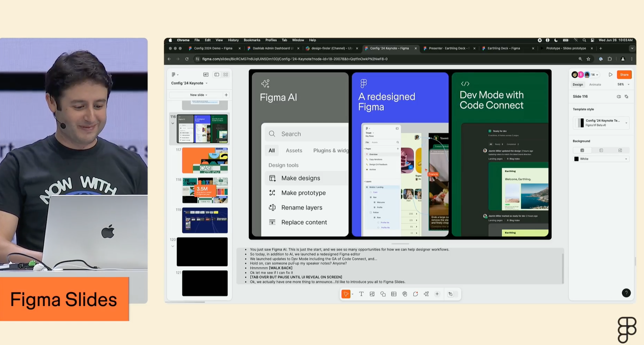This screenshot has height=345, width=644.
Task: Open the Template style dropdown
Action: click(x=601, y=123)
